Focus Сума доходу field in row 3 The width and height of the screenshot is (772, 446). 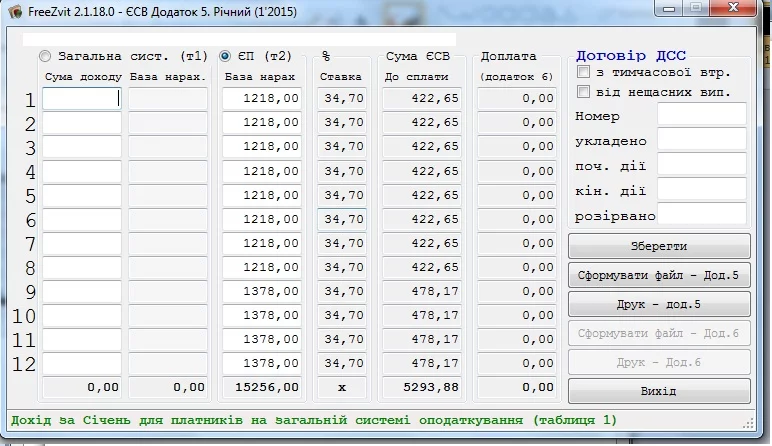pos(82,147)
